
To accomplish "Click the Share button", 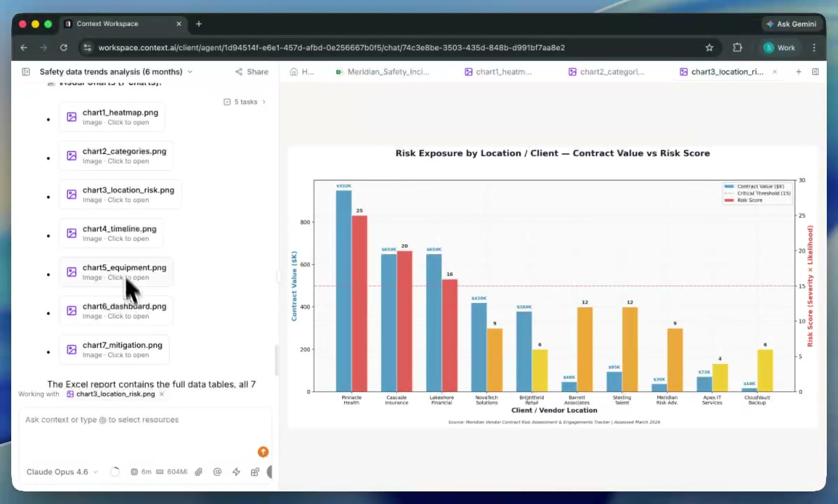I will pos(252,71).
